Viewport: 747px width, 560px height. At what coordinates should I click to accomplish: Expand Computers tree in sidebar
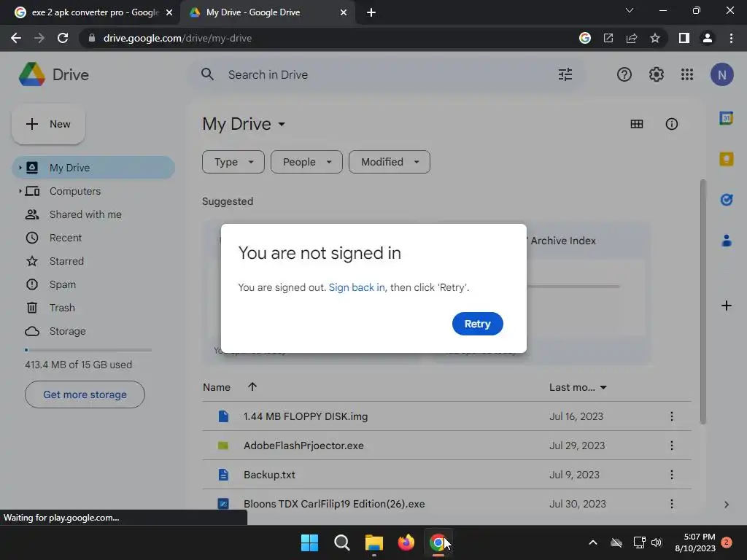click(x=20, y=191)
